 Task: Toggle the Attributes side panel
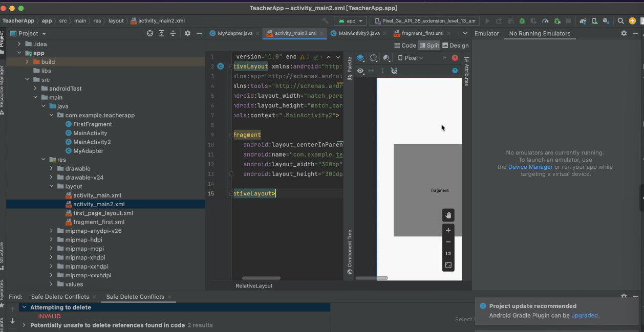[466, 71]
